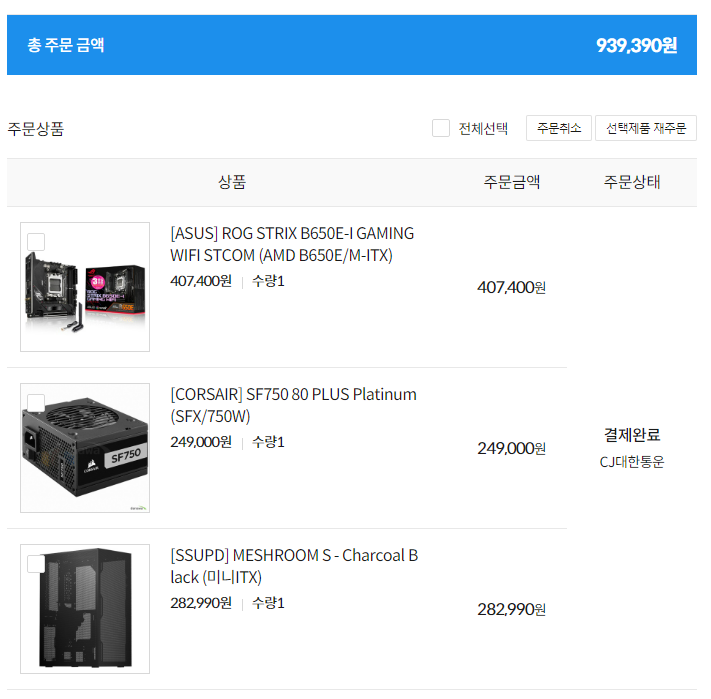Click the CJ대한통운 courier text

coord(632,462)
